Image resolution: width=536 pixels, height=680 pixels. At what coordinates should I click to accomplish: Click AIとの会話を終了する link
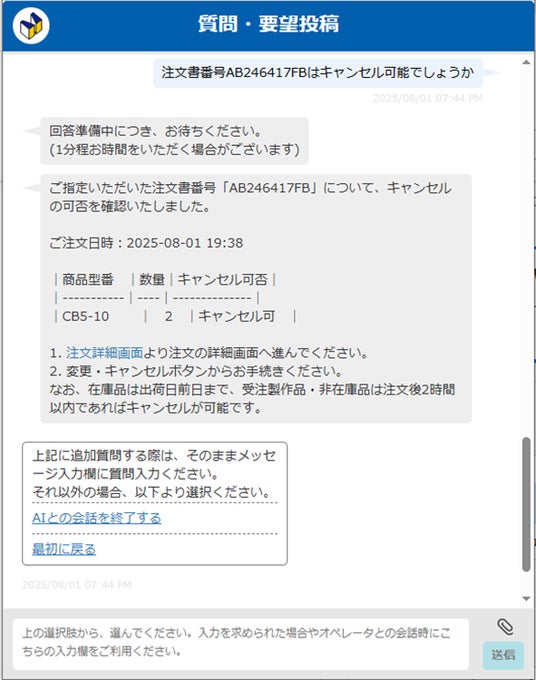[96, 518]
